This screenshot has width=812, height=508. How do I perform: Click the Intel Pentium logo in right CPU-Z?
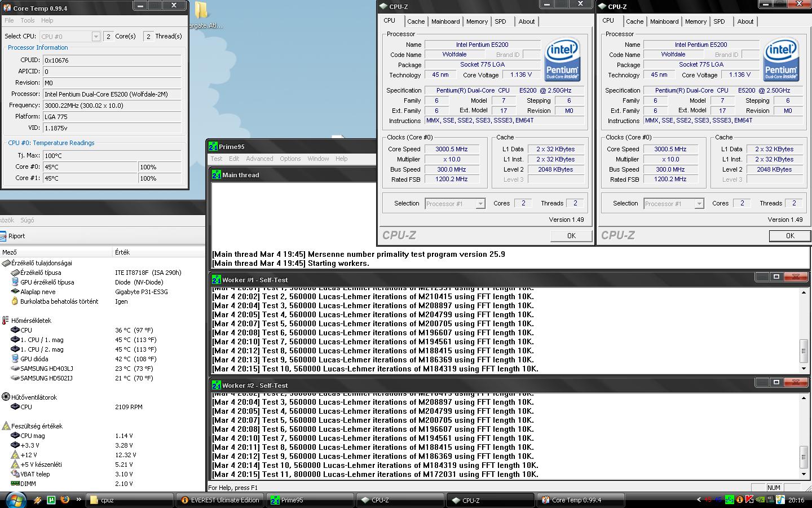(x=782, y=60)
